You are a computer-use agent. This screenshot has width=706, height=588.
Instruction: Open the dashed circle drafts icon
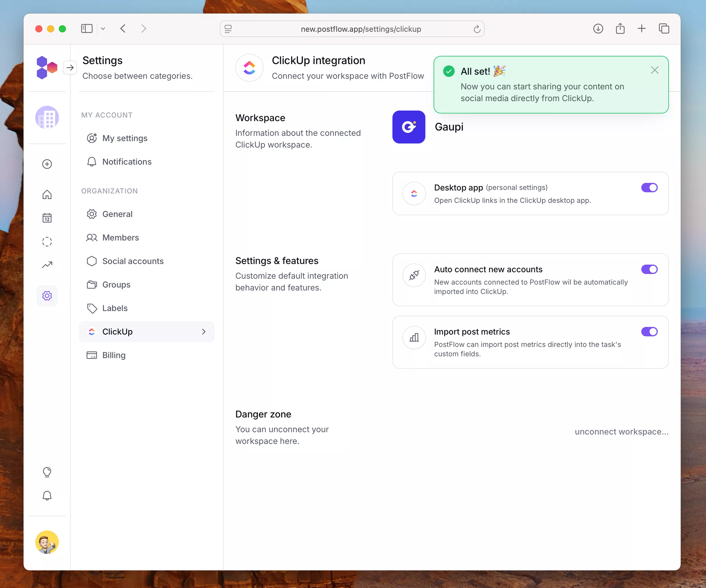pos(47,242)
